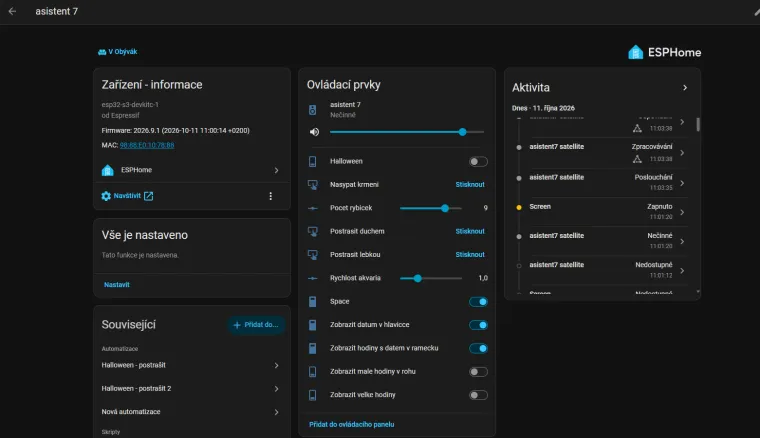
Task: Click the Postrasit duchem row icon
Action: pos(313,232)
